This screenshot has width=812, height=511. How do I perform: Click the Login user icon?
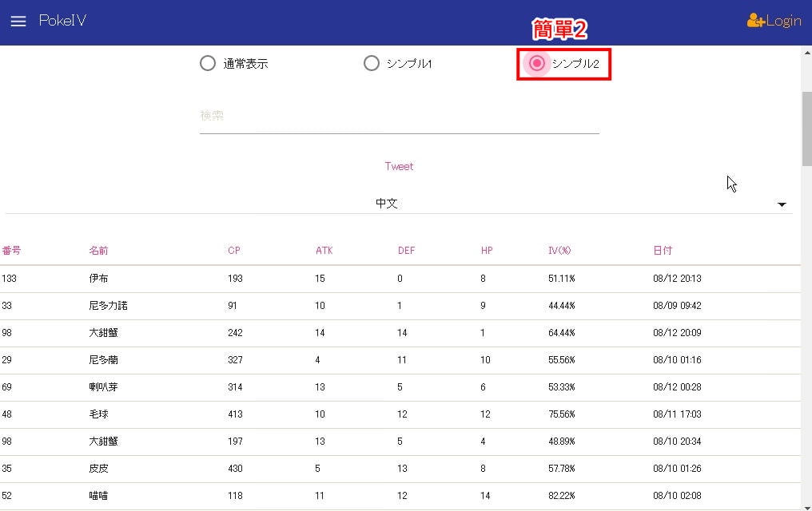755,21
